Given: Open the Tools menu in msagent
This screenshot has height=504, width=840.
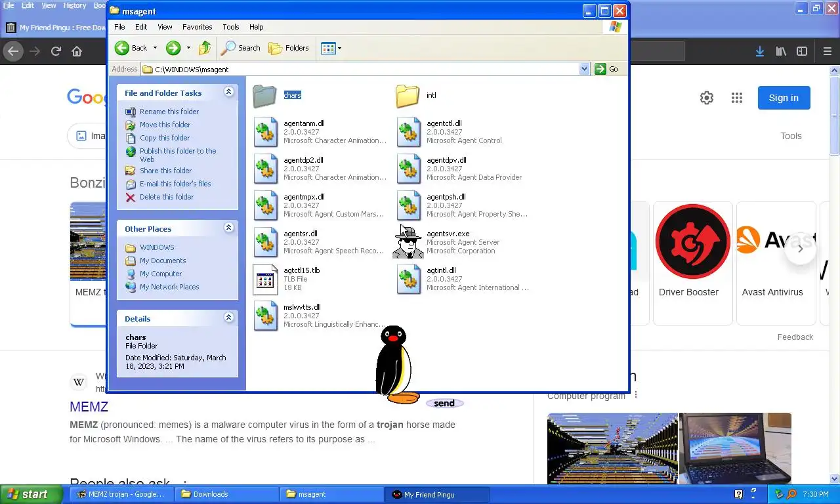Looking at the screenshot, I should coord(231,27).
